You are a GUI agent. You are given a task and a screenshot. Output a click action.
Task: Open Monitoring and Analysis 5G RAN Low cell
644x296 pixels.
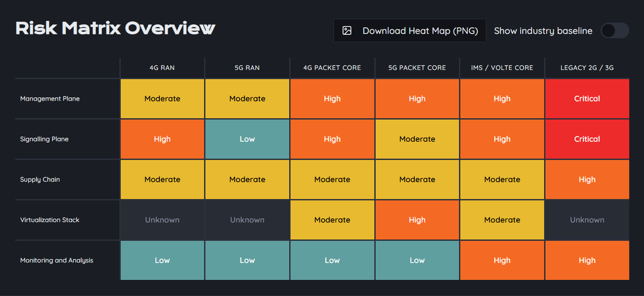(247, 261)
